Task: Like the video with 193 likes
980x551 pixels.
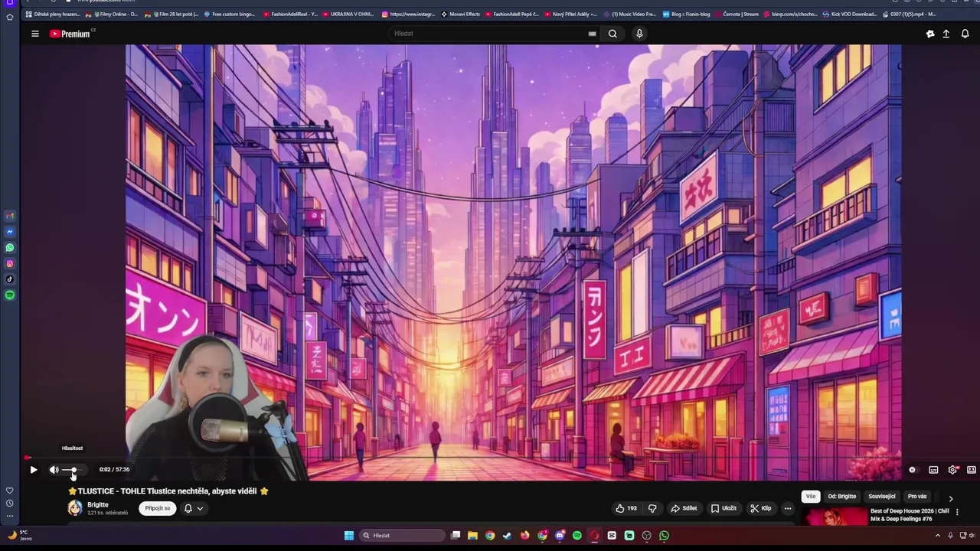Action: (626, 508)
